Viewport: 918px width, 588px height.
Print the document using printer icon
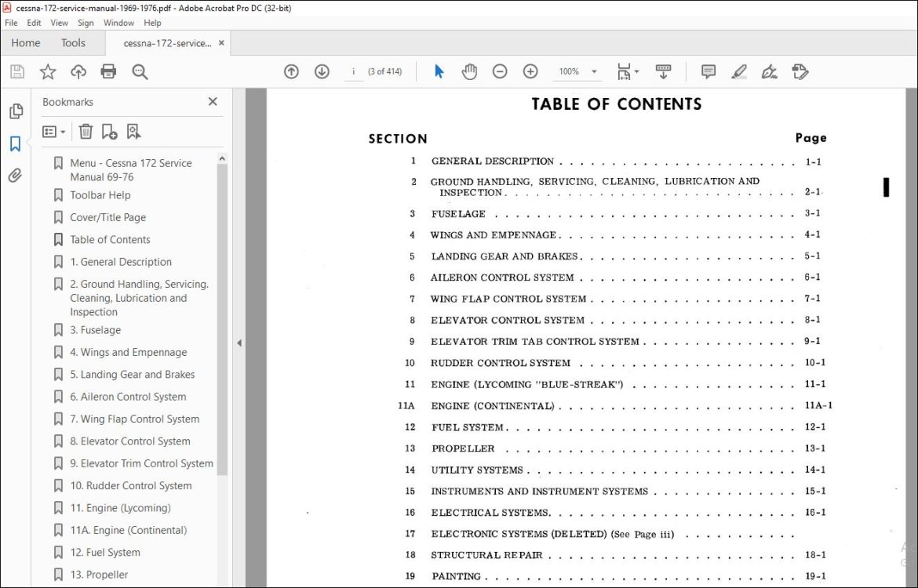pos(108,71)
